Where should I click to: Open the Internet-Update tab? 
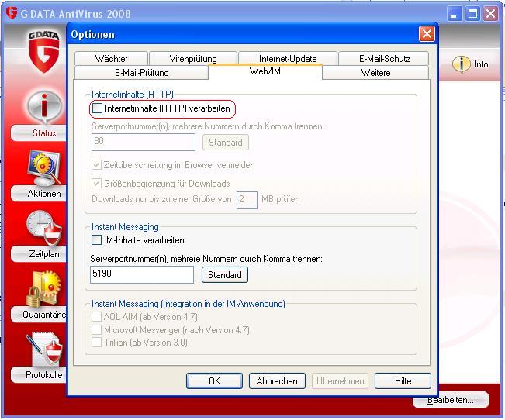pos(288,59)
